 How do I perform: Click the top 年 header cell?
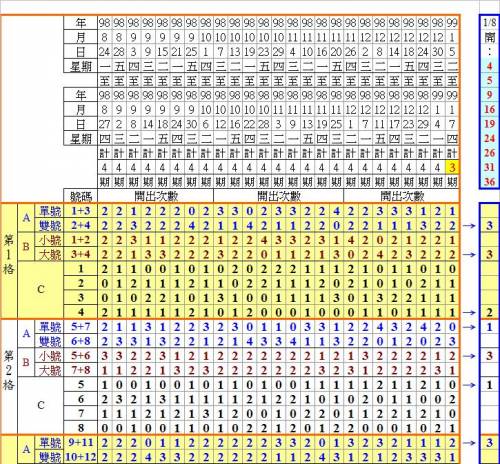tap(81, 23)
